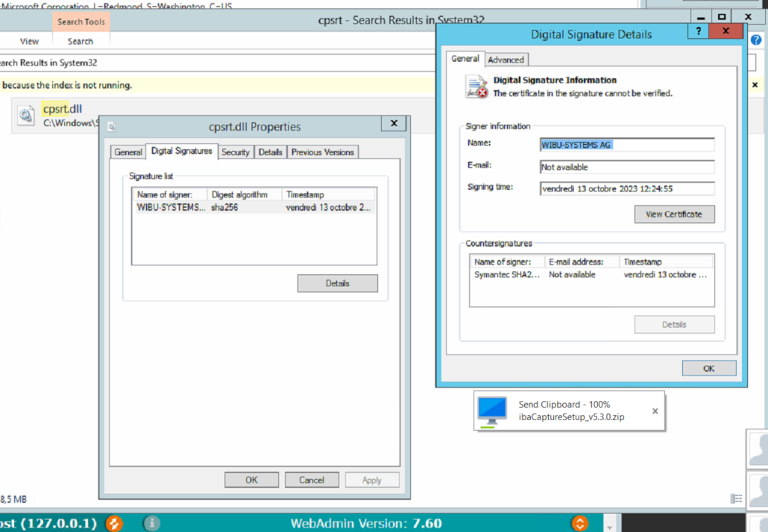Image resolution: width=768 pixels, height=532 pixels.
Task: Click the signer Name field WIBU-SYSTEMS AG
Action: [627, 145]
